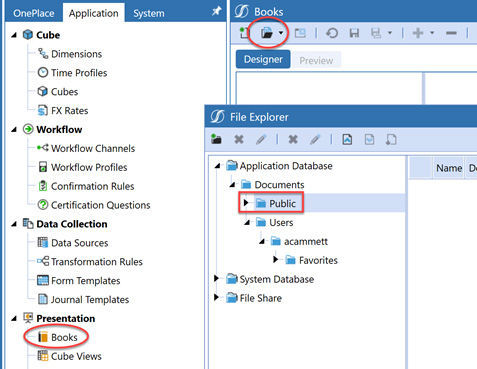Toggle the navigation pane pin icon
The height and width of the screenshot is (369, 477).
pyautogui.click(x=217, y=11)
